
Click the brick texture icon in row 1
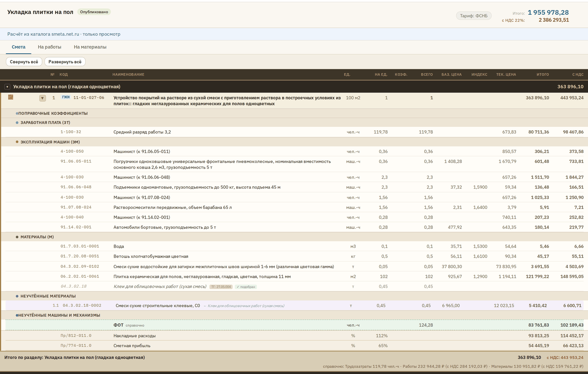point(10,97)
